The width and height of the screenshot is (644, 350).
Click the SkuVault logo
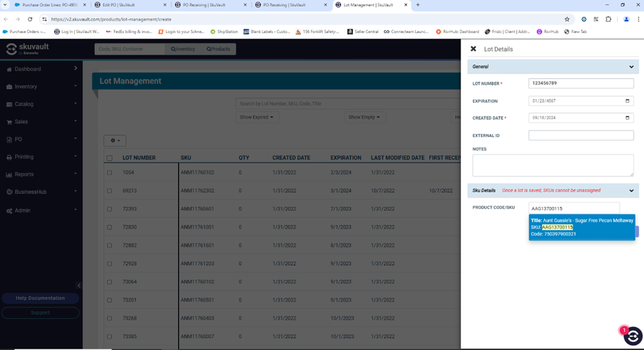27,49
